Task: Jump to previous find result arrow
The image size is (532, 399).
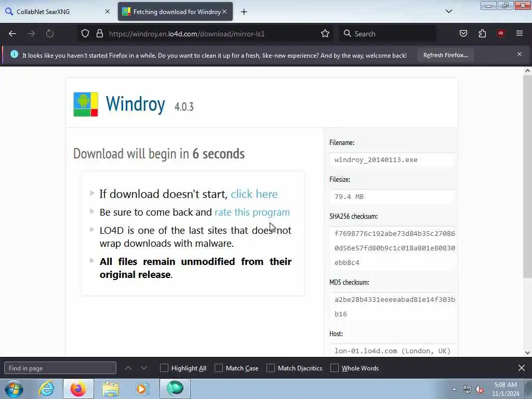Action: click(x=128, y=368)
